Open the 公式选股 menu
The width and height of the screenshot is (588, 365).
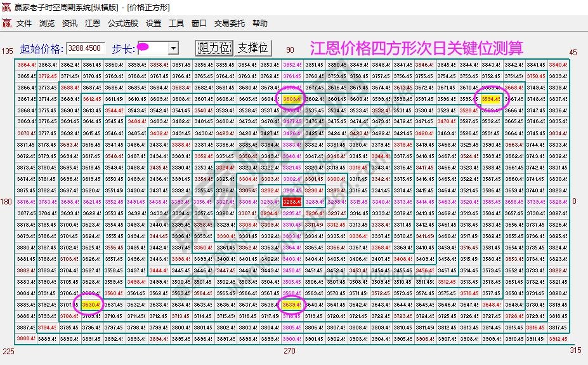(x=123, y=23)
